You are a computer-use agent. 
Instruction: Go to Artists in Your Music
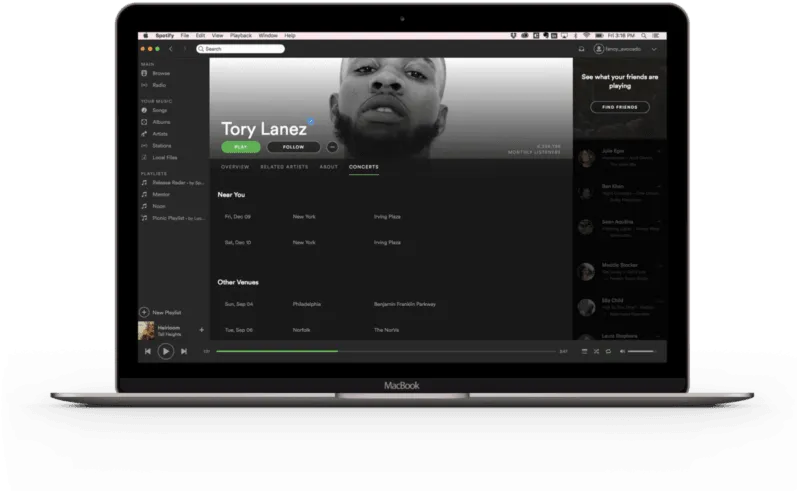click(160, 134)
